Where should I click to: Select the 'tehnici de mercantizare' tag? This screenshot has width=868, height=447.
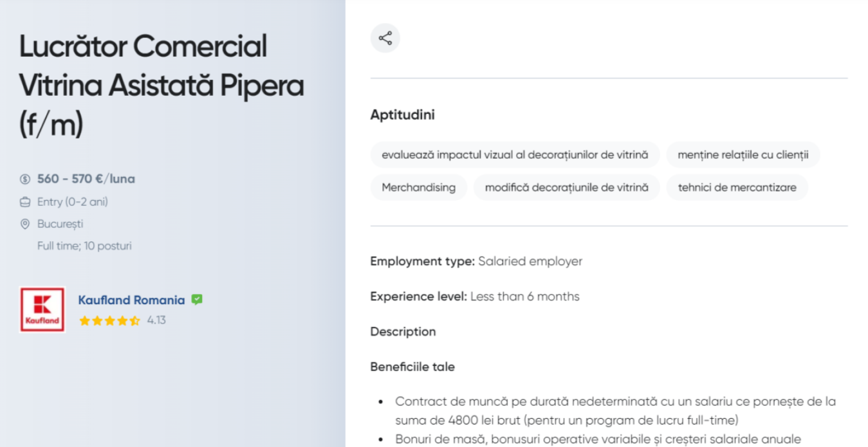pyautogui.click(x=737, y=188)
